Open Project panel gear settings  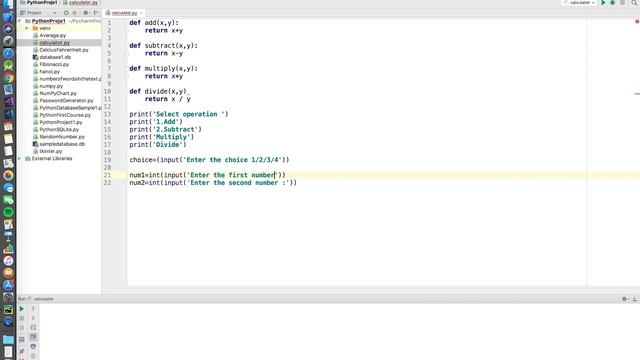click(86, 13)
